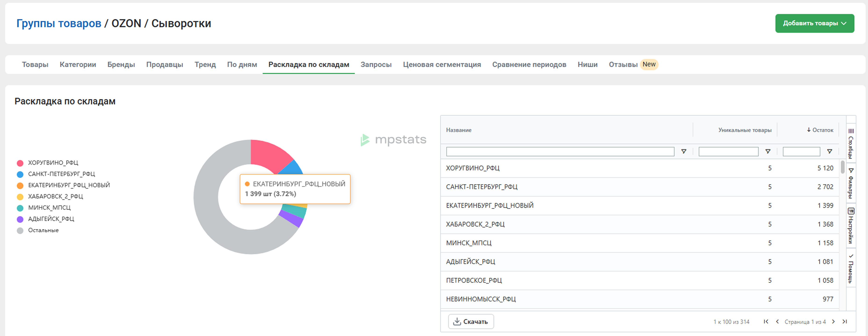Go to the first table page
This screenshot has height=336, width=868.
pyautogui.click(x=766, y=321)
